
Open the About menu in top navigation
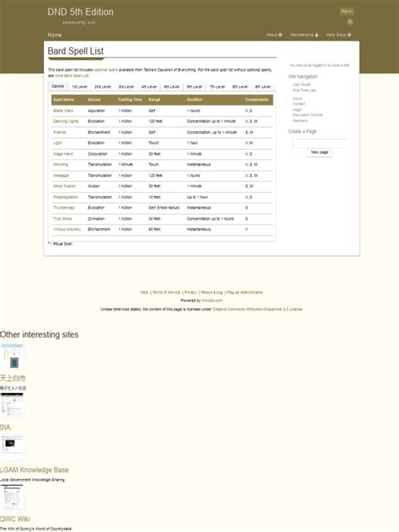[x=274, y=35]
